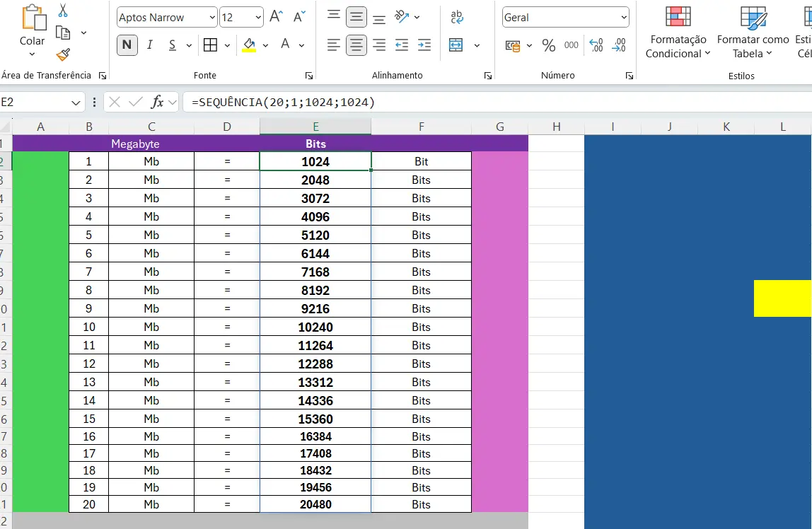Click the Increase Indent icon
Viewport: 812px width, 529px height.
tap(424, 45)
